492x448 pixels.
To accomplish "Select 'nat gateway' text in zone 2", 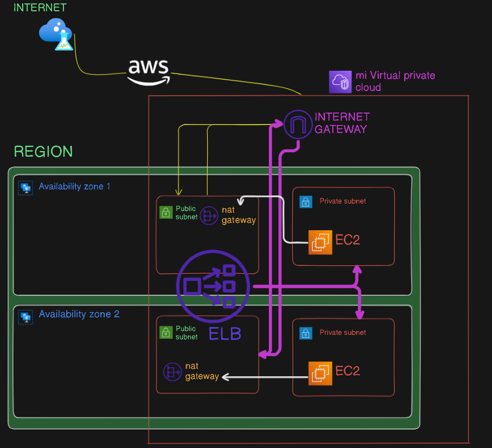I will point(202,372).
